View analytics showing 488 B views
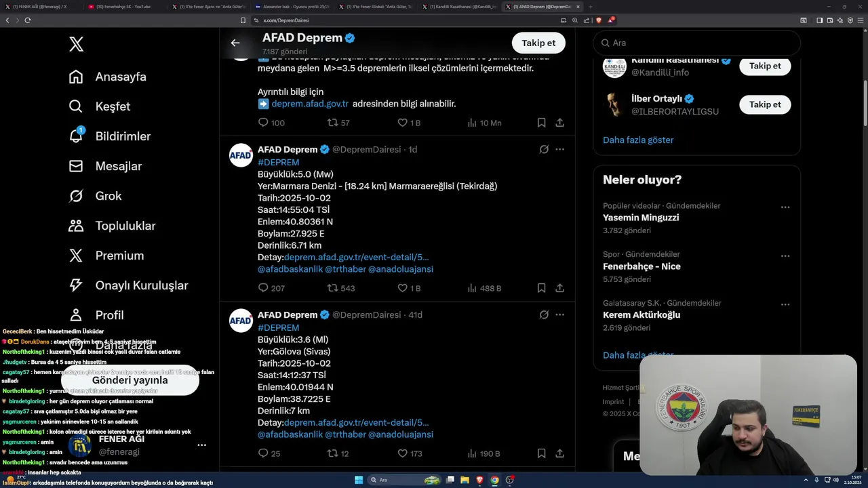This screenshot has height=488, width=868. click(484, 288)
